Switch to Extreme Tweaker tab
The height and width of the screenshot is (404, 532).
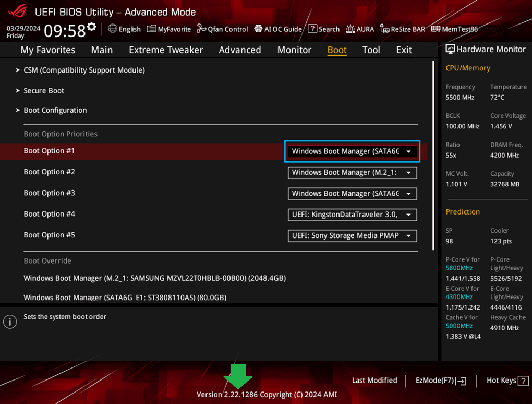[166, 50]
